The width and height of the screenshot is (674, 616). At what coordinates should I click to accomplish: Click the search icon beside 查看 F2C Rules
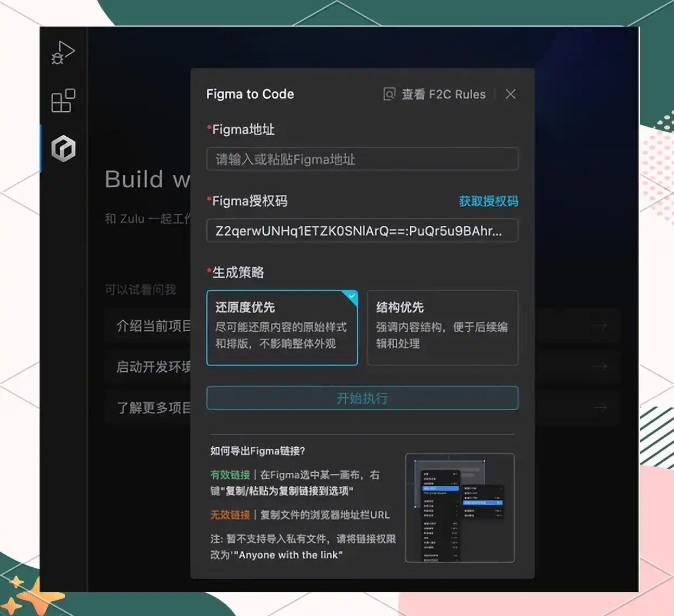pos(389,94)
